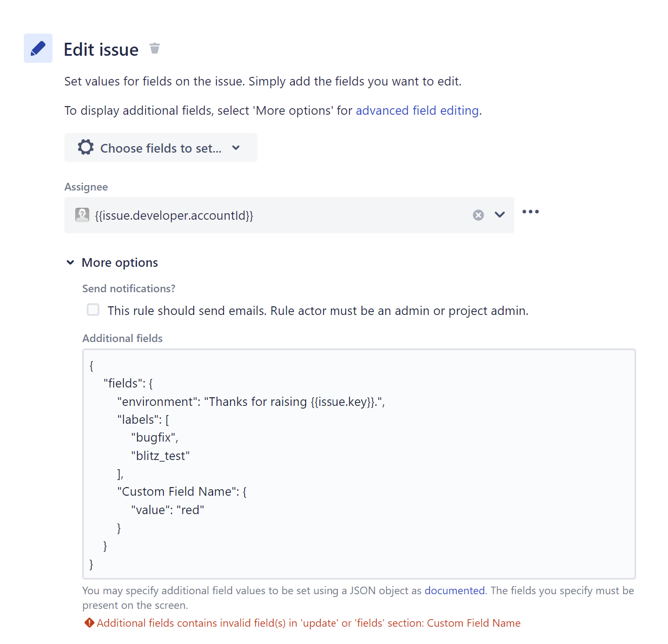The image size is (668, 644).
Task: Follow the documented link about JSON objects
Action: (454, 590)
